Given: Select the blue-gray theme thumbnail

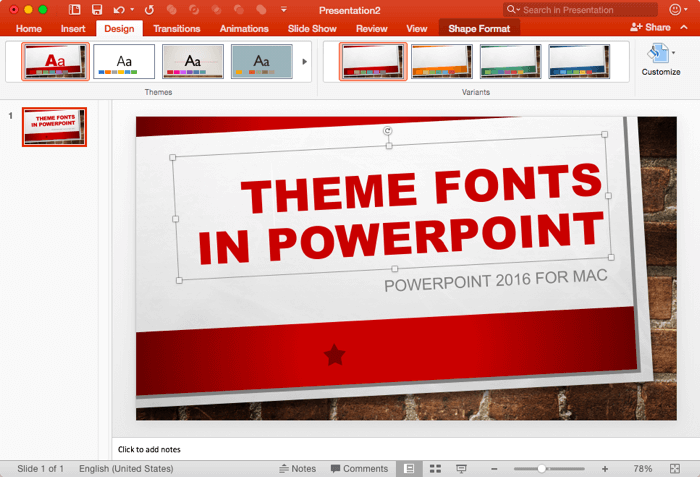Looking at the screenshot, I should (x=262, y=61).
